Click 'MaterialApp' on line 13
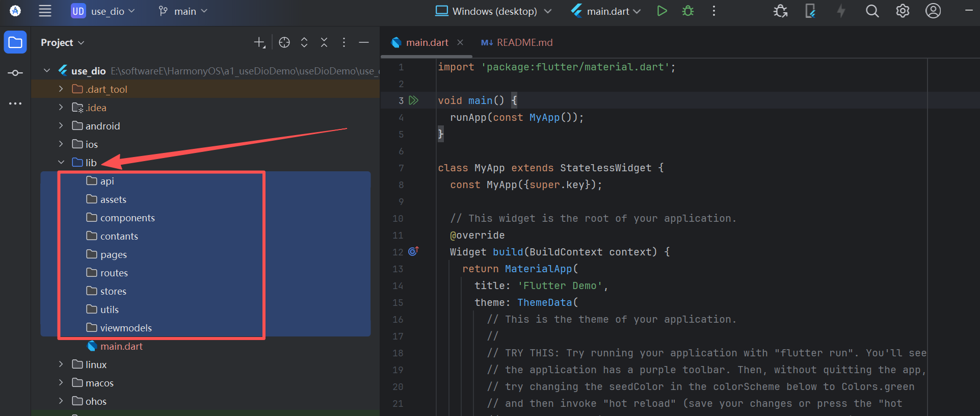The height and width of the screenshot is (416, 980). pyautogui.click(x=538, y=269)
